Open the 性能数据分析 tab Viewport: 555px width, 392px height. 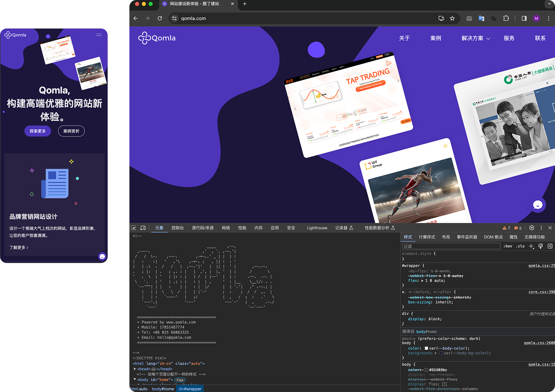(380, 228)
